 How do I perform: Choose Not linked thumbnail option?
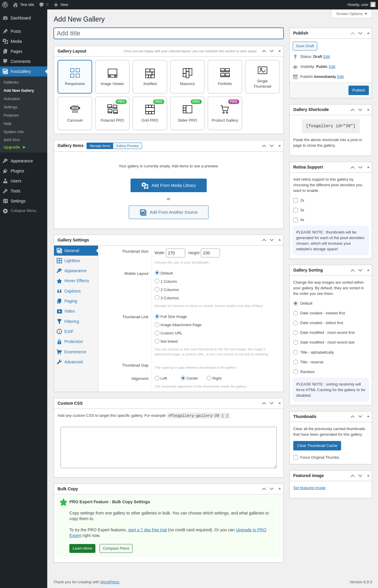(x=157, y=341)
